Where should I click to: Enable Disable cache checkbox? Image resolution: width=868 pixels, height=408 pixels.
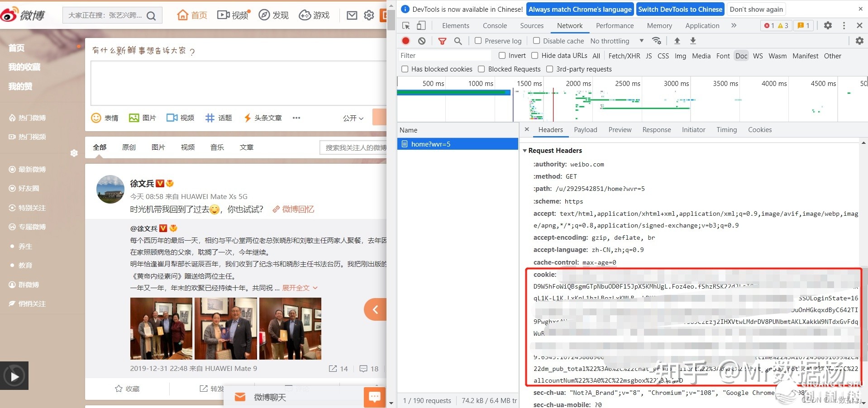[x=536, y=41]
